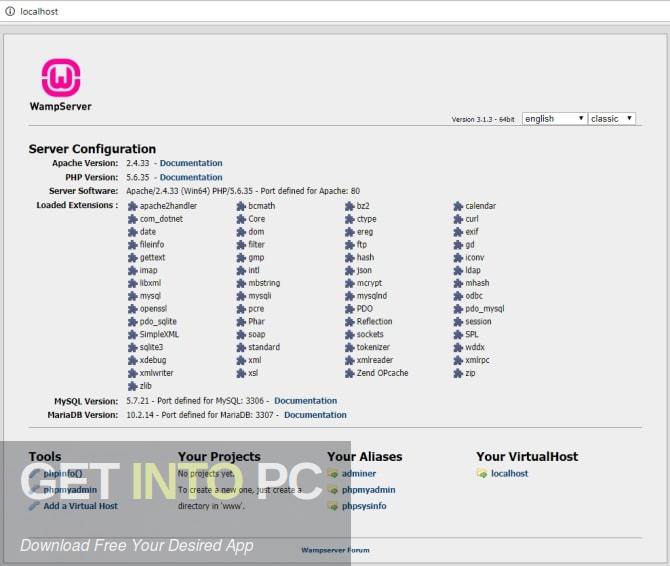
Task: Click the puzzle icon next to calendar
Action: [458, 206]
